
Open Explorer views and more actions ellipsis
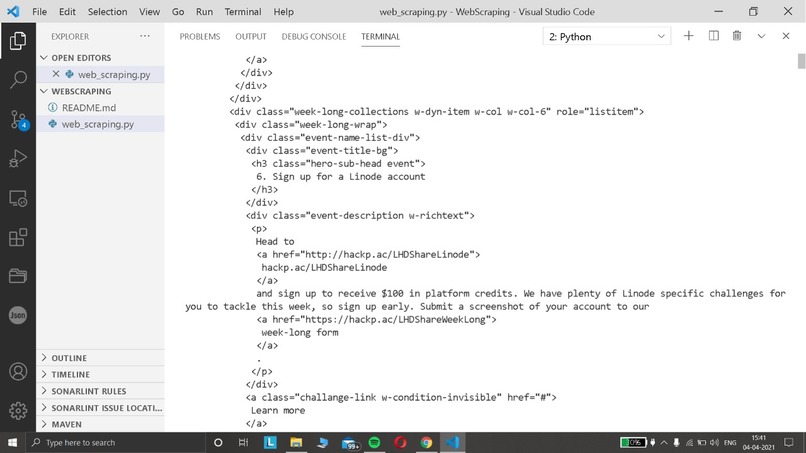click(x=145, y=36)
